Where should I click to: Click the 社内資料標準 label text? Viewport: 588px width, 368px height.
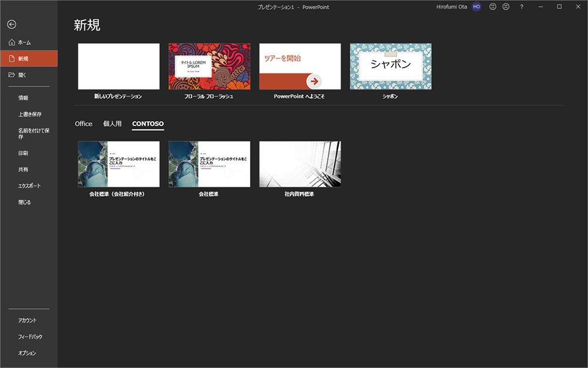click(x=299, y=194)
